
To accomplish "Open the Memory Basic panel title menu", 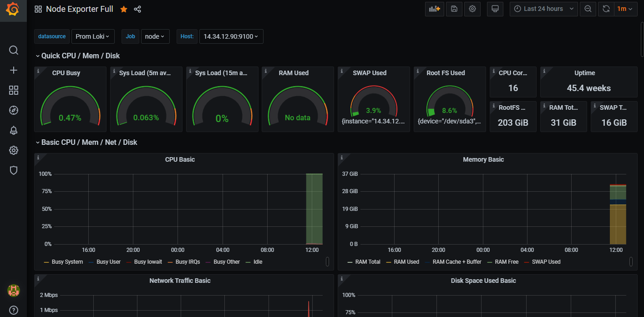I will [483, 159].
